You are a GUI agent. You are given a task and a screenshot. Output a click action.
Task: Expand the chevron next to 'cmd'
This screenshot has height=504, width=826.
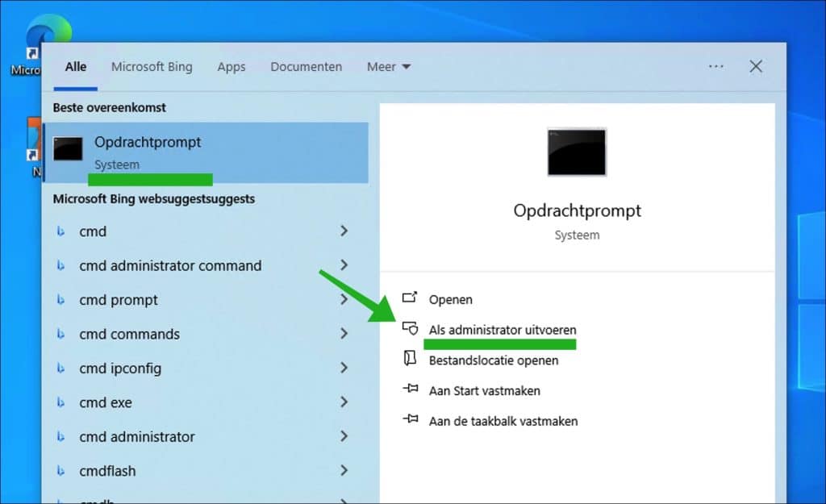[x=344, y=231]
